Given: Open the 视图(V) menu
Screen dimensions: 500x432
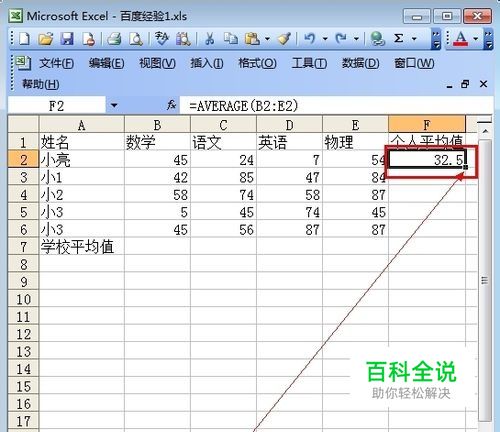Looking at the screenshot, I should point(157,63).
